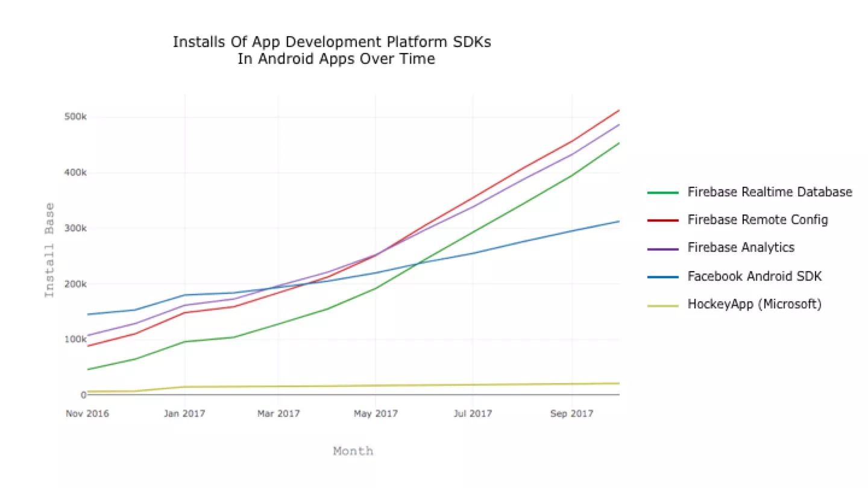The width and height of the screenshot is (868, 488).
Task: Click the '400k' y-axis label
Action: 75,173
